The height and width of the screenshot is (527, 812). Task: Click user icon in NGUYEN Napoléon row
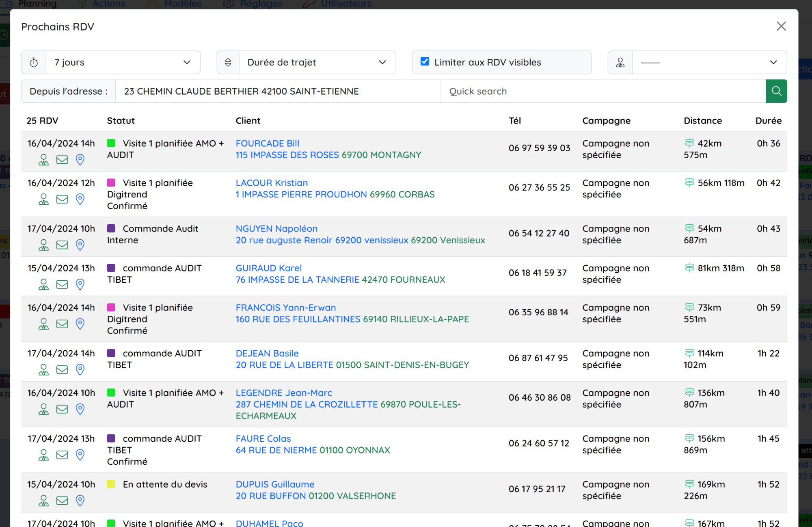[43, 245]
